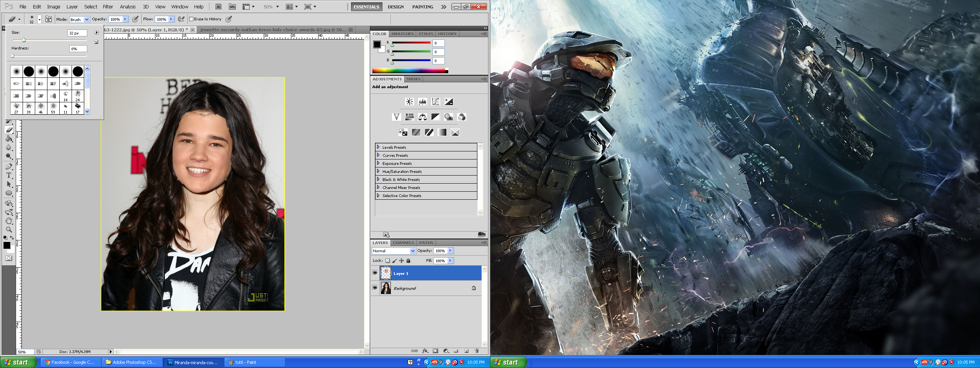Enable Erase to History checkbox

(191, 19)
